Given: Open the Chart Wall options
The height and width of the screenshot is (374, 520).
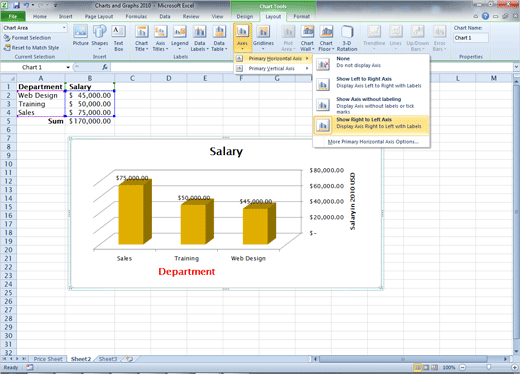Looking at the screenshot, I should pos(307,38).
